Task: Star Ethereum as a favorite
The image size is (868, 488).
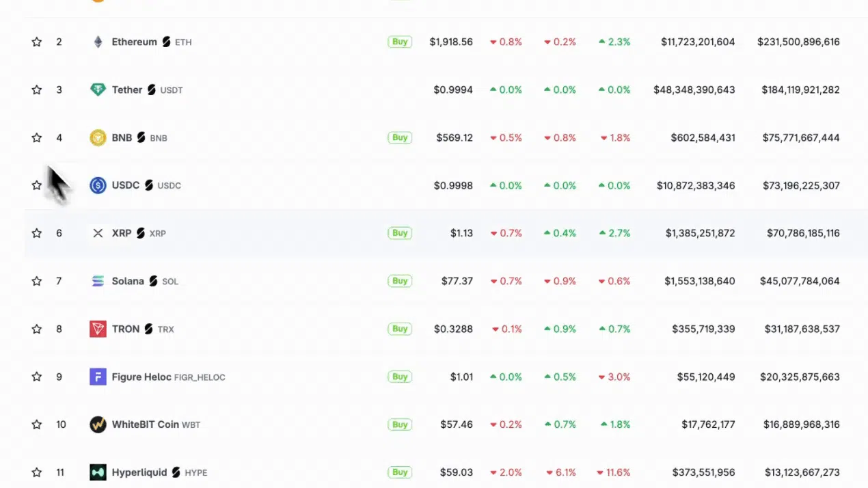Action: click(x=37, y=42)
